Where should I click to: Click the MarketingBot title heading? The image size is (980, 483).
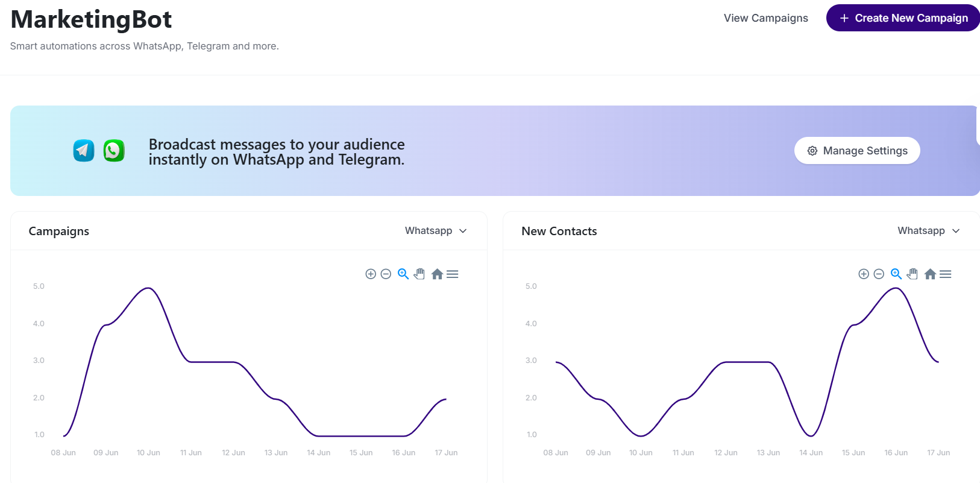click(90, 19)
